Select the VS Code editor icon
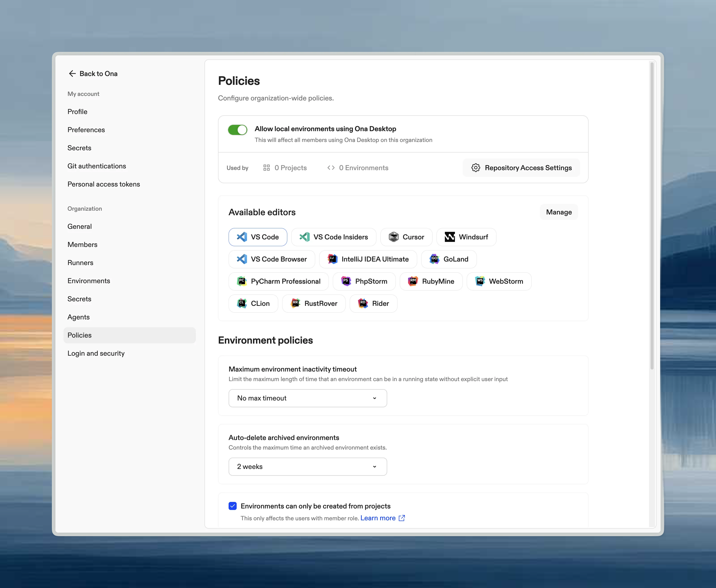The width and height of the screenshot is (716, 588). tap(242, 237)
